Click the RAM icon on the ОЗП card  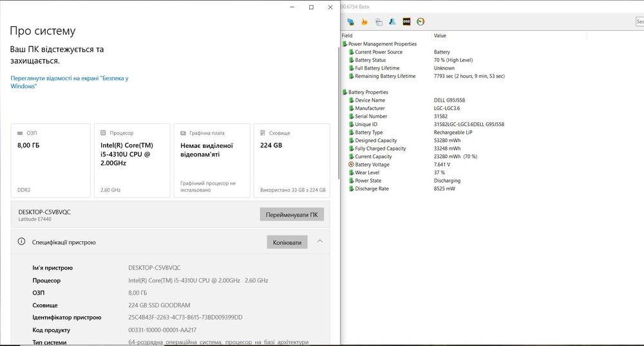point(20,133)
